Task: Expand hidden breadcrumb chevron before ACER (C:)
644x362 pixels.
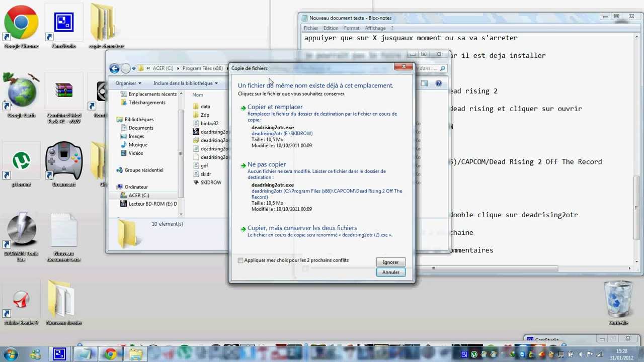Action: click(x=149, y=68)
